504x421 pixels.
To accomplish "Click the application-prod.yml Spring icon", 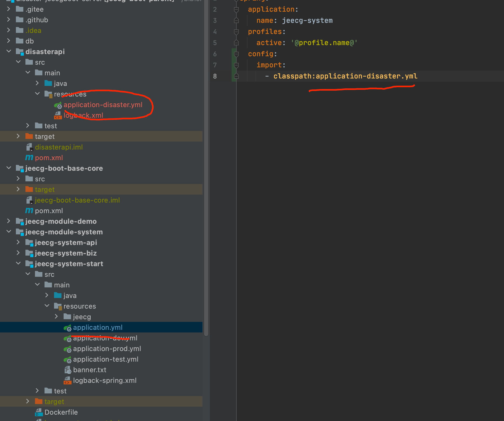I will [68, 349].
